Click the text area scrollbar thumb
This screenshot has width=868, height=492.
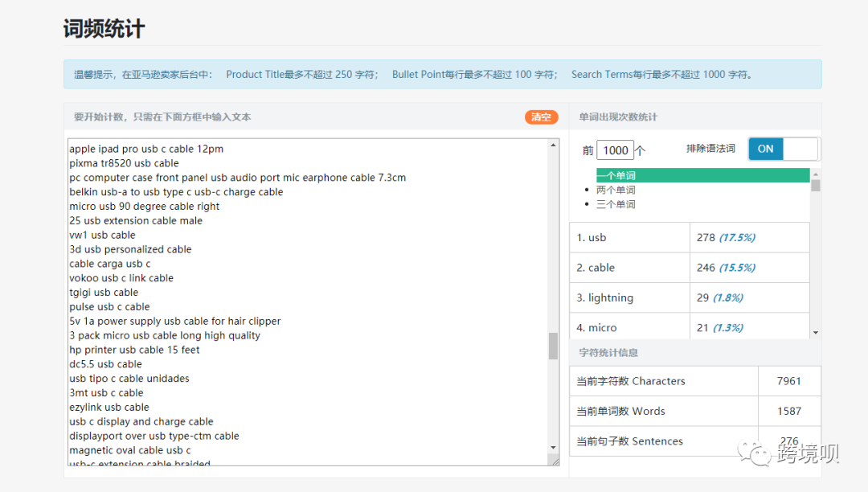553,346
